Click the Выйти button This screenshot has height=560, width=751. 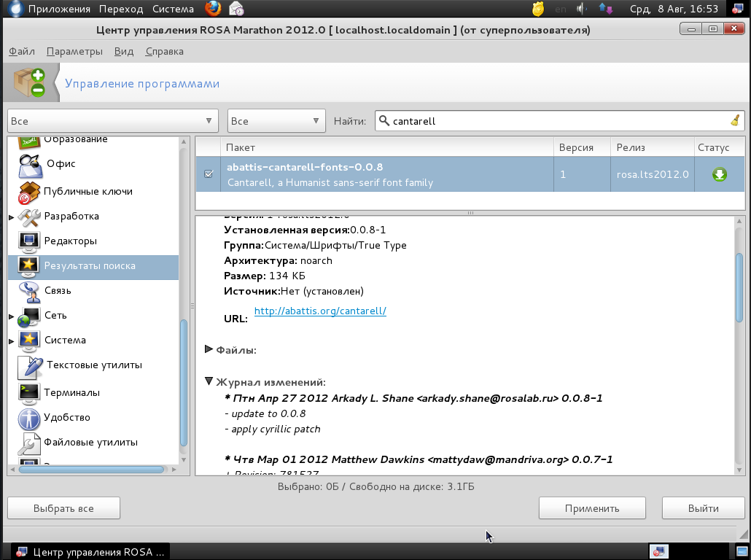[x=703, y=508]
